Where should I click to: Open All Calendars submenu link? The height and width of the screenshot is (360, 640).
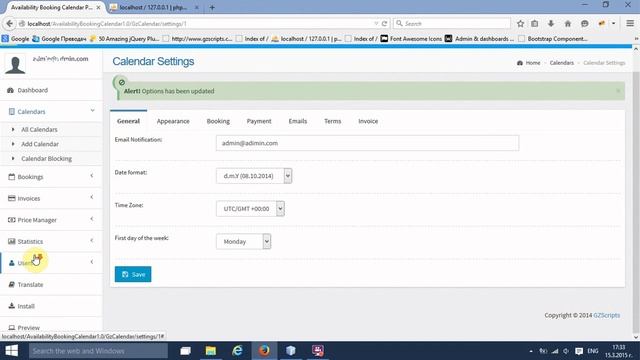point(39,129)
